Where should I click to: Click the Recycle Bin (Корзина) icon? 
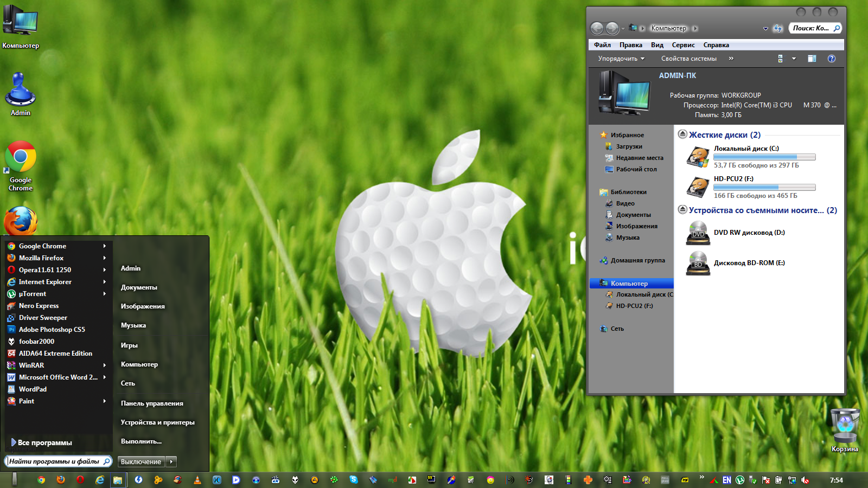click(845, 426)
